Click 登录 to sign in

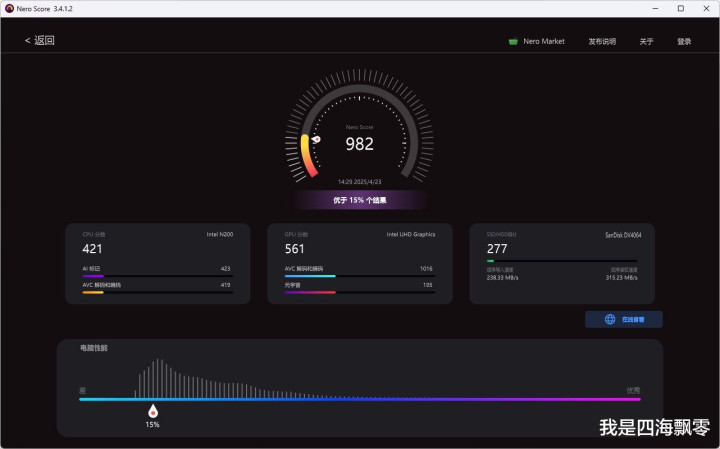[684, 41]
